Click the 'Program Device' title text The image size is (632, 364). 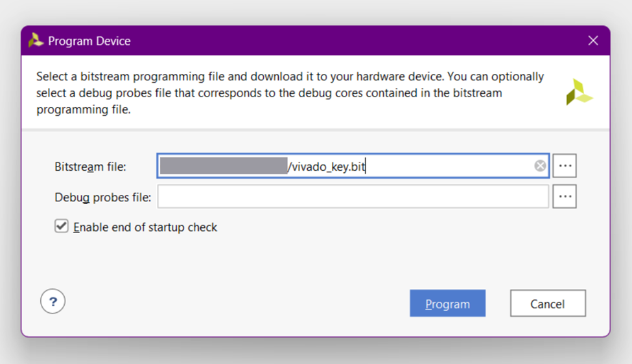[x=89, y=41]
